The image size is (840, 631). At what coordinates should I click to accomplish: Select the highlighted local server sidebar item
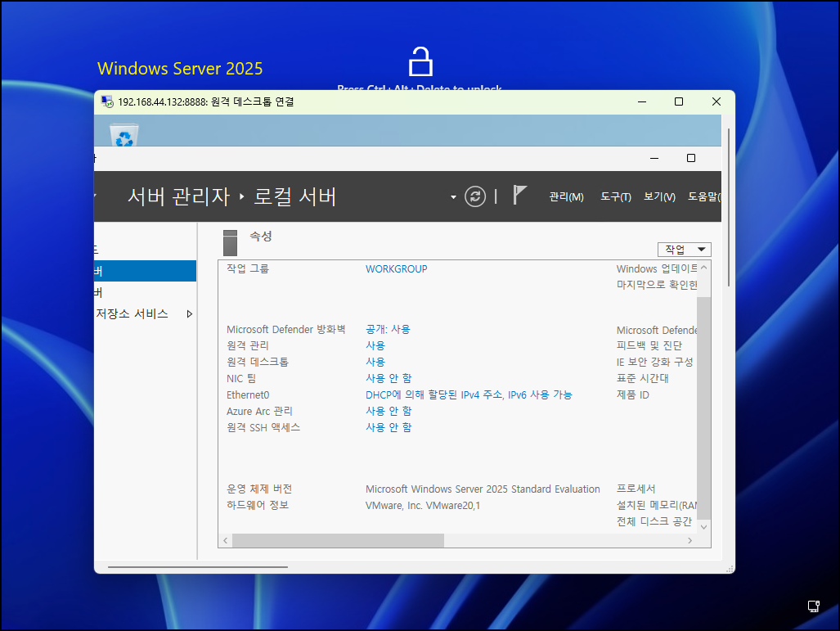[x=145, y=271]
